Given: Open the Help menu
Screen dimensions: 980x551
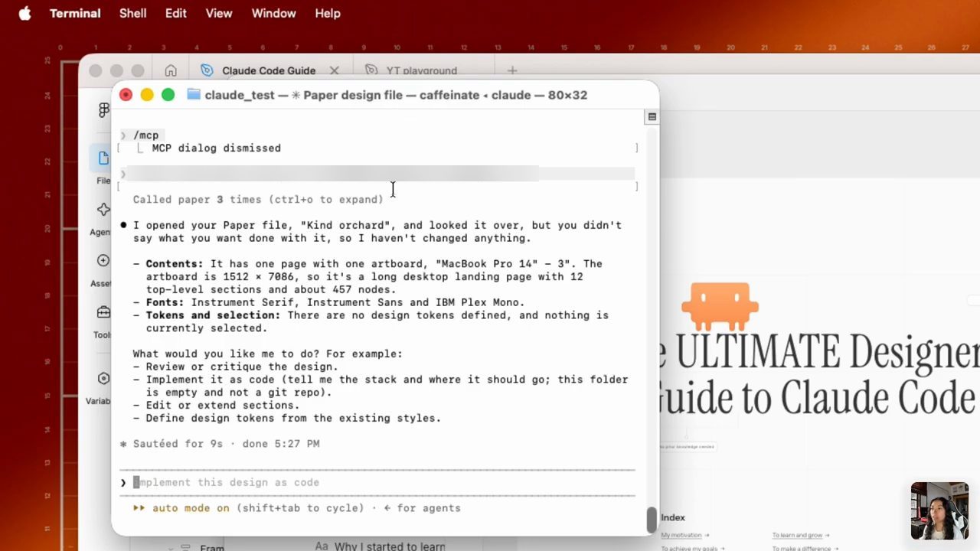Looking at the screenshot, I should click(328, 13).
